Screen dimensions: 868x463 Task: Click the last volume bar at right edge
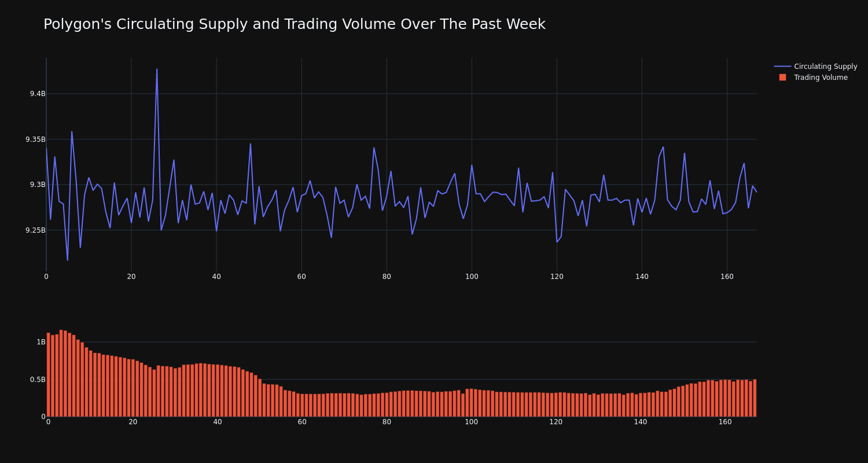755,398
